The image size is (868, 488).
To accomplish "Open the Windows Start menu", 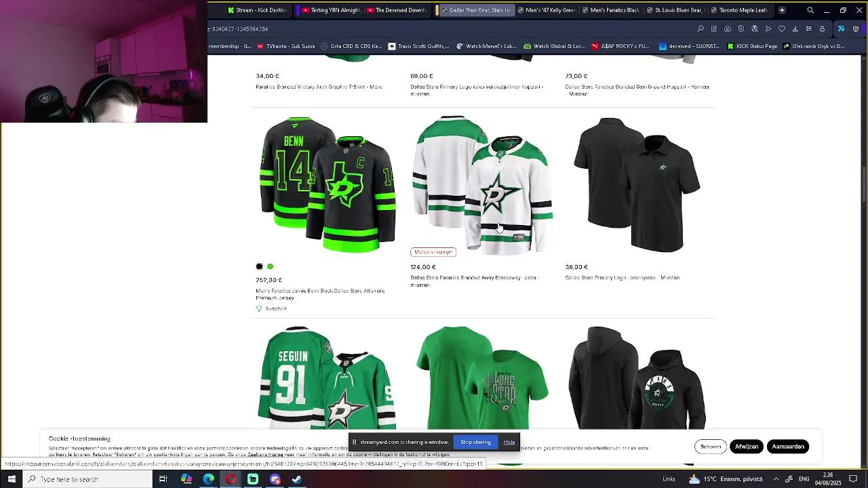I will pos(12,479).
